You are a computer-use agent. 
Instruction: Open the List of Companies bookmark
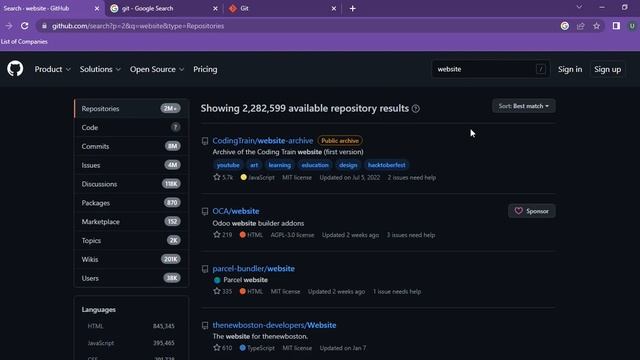coord(24,42)
